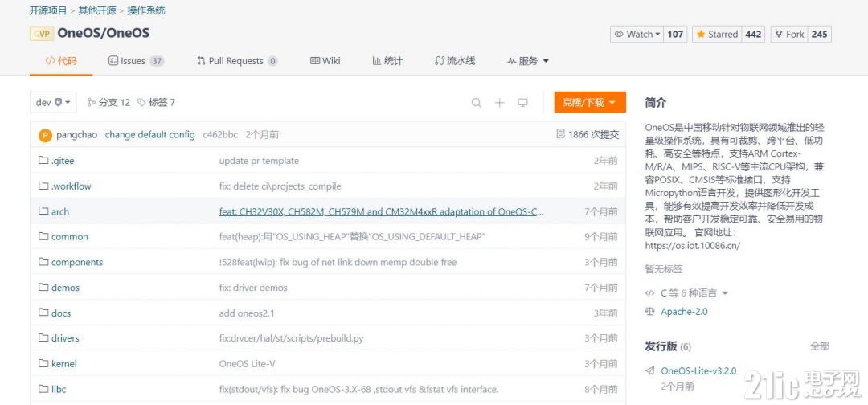Click folder icon next to arch
The height and width of the screenshot is (405, 868).
[x=43, y=211]
